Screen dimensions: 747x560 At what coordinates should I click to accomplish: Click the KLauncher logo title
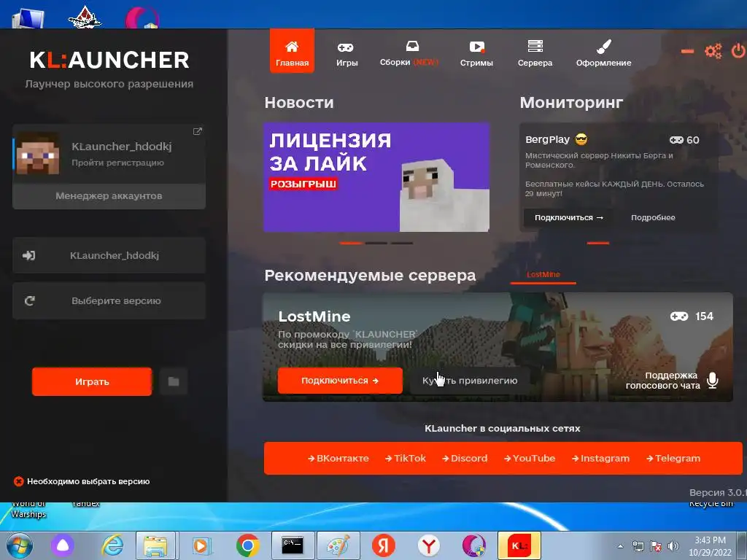[x=109, y=61]
